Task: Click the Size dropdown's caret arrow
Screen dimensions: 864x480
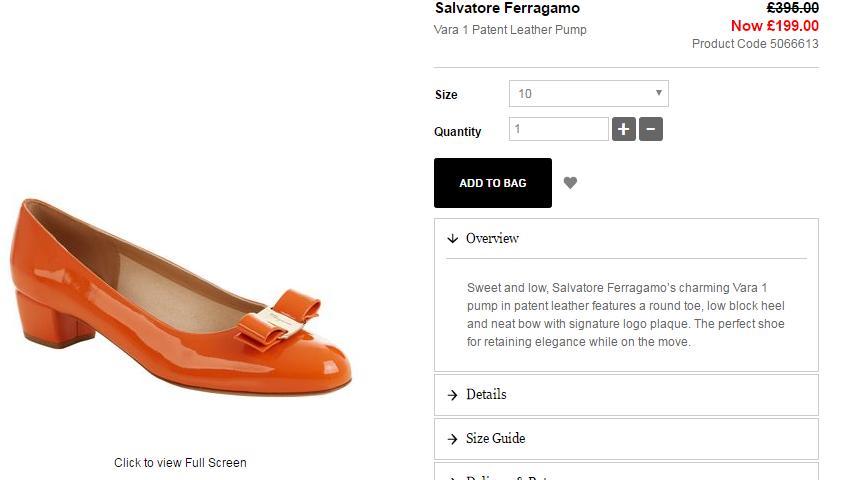Action: tap(659, 94)
